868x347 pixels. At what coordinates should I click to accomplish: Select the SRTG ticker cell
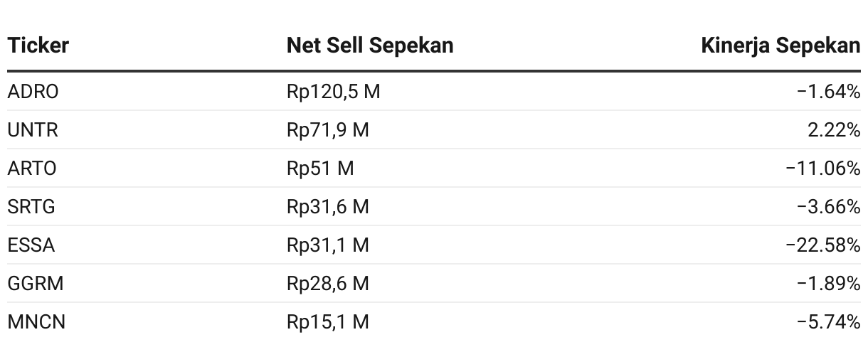click(x=31, y=207)
